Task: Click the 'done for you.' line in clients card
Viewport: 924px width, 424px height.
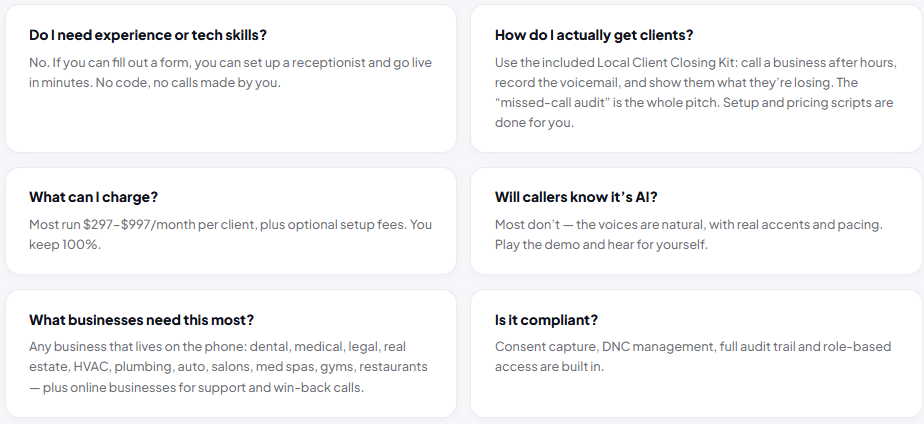Action: pos(534,123)
